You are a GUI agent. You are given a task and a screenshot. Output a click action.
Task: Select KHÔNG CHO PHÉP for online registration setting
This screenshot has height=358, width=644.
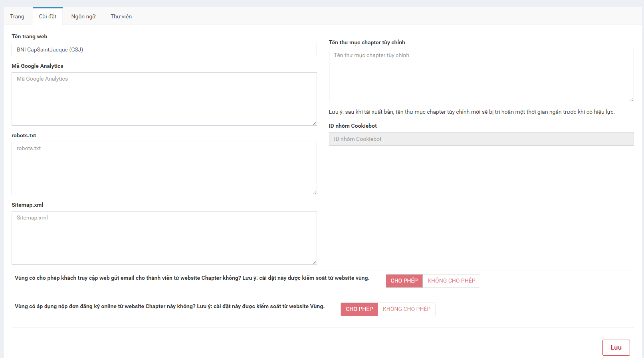click(406, 309)
